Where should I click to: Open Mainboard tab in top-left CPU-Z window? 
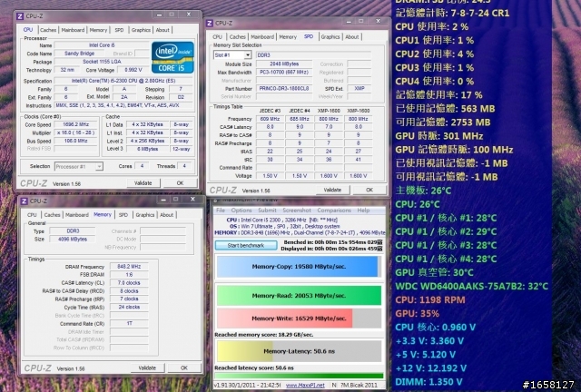pos(73,30)
